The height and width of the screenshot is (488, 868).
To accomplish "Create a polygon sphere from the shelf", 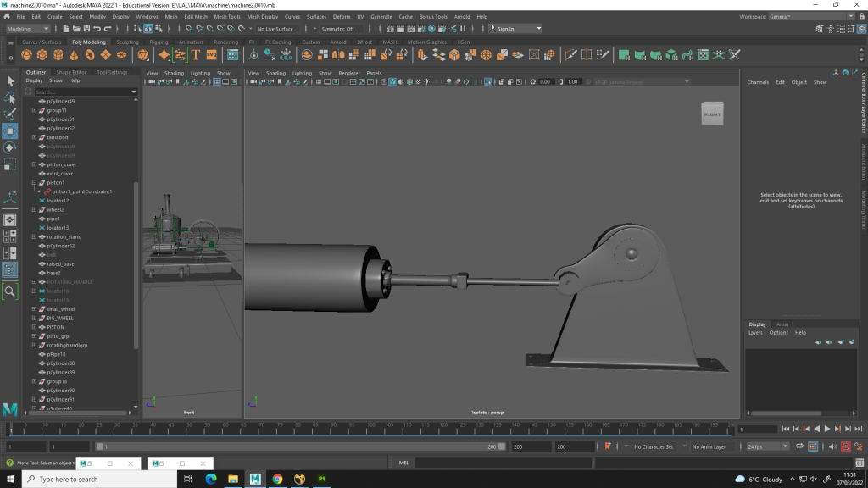I will 26,55.
